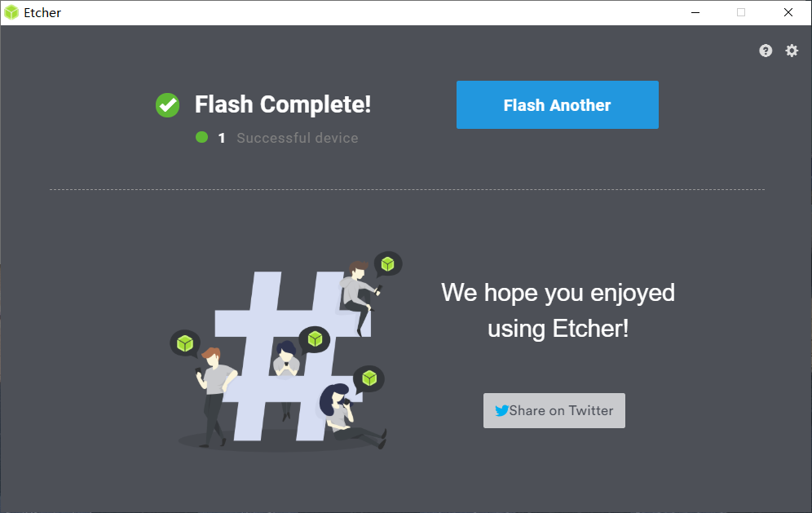812x513 pixels.
Task: Click the cube bubble above reclining woman
Action: click(369, 378)
